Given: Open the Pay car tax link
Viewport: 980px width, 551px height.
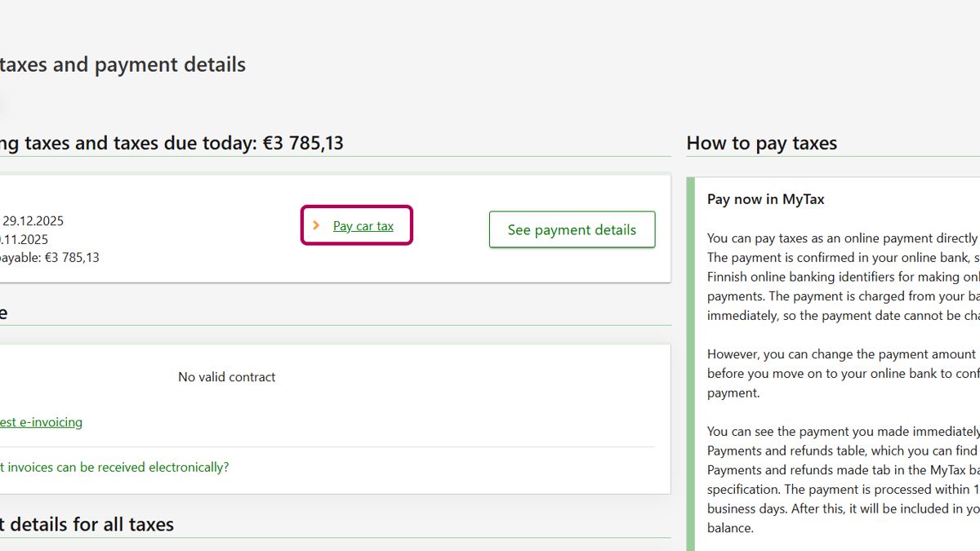Looking at the screenshot, I should point(363,226).
